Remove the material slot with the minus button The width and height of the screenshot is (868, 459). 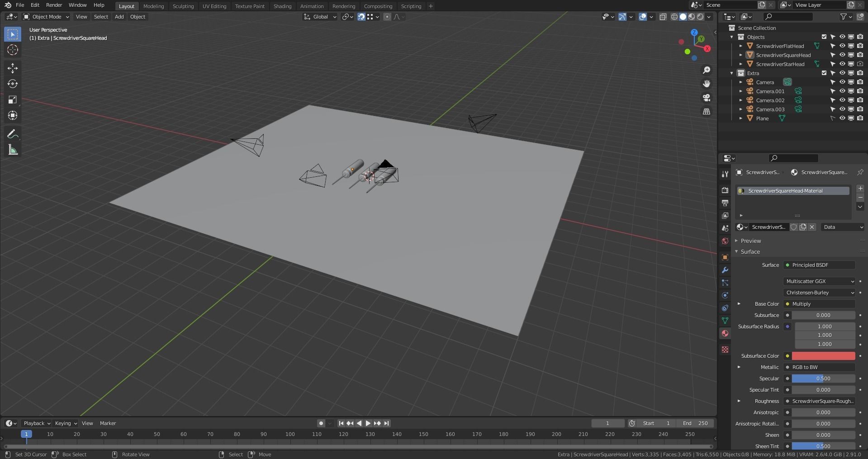(x=860, y=198)
